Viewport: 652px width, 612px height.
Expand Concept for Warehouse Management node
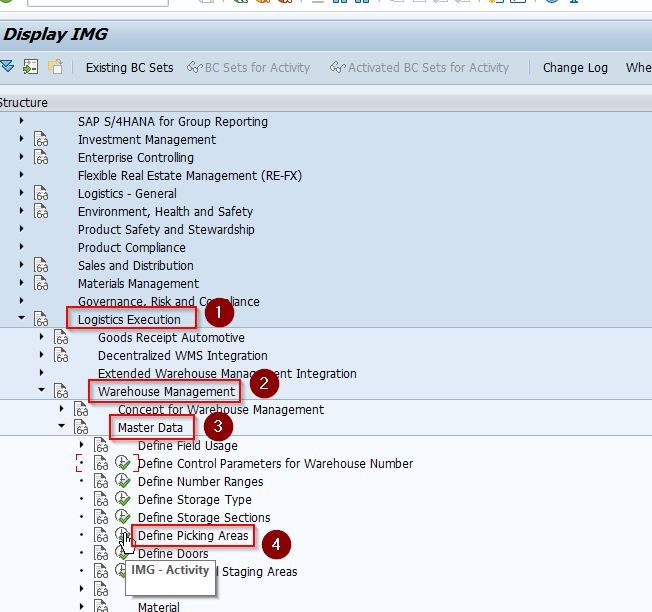pos(62,409)
